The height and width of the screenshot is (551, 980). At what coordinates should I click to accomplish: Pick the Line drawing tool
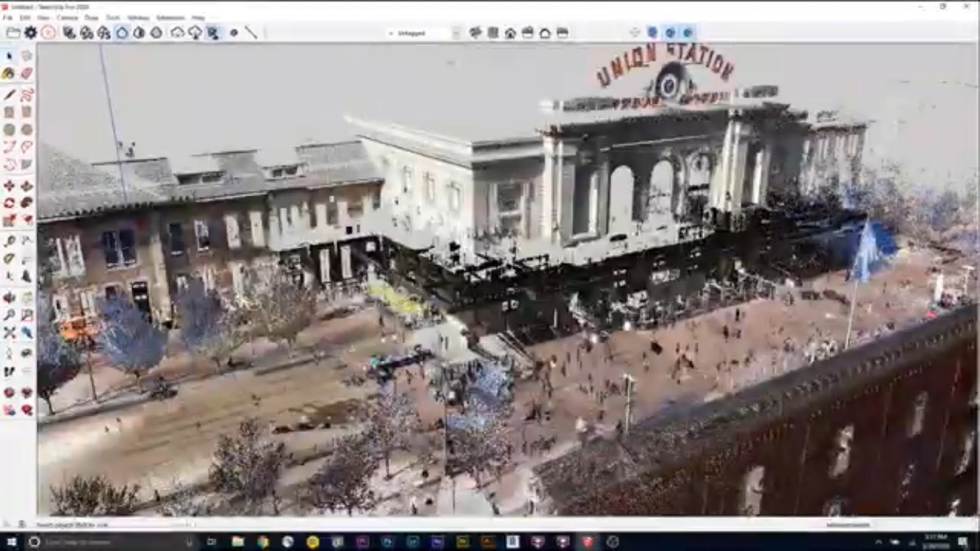point(10,93)
